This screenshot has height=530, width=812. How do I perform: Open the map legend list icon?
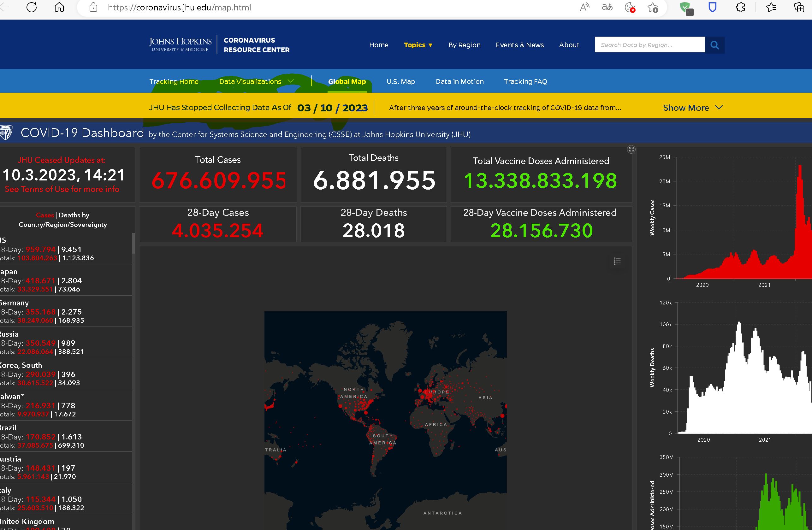617,261
